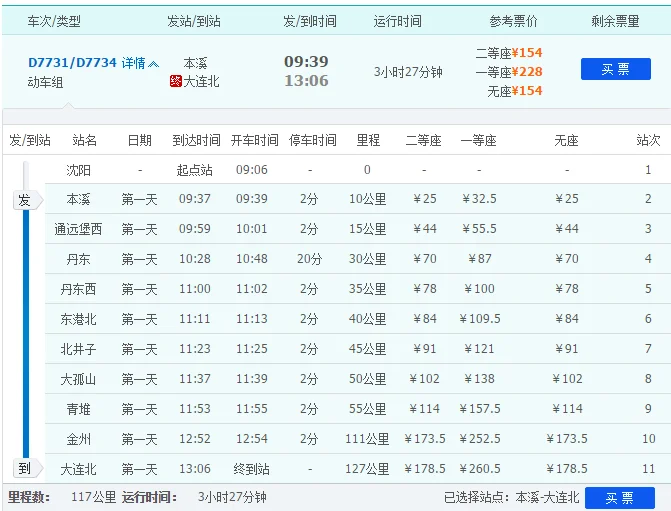Image resolution: width=671 pixels, height=511 pixels.
Task: Click 动车组 train type label
Action: click(x=45, y=82)
